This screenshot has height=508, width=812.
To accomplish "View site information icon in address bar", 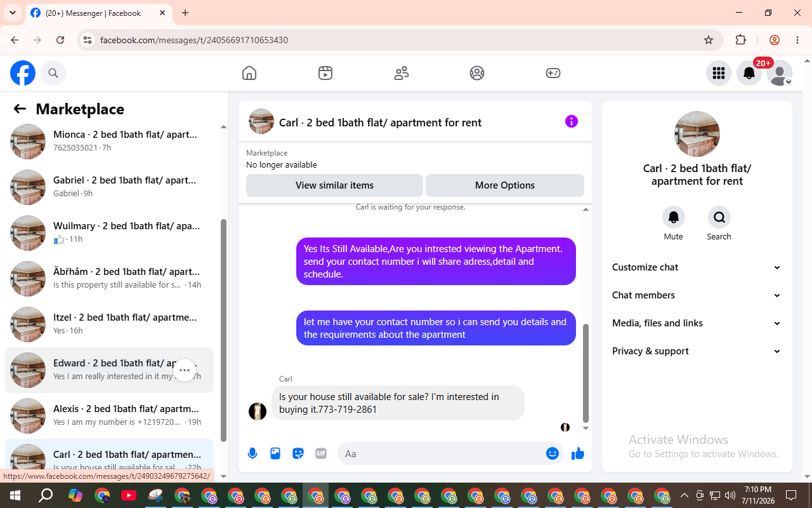I will point(88,40).
